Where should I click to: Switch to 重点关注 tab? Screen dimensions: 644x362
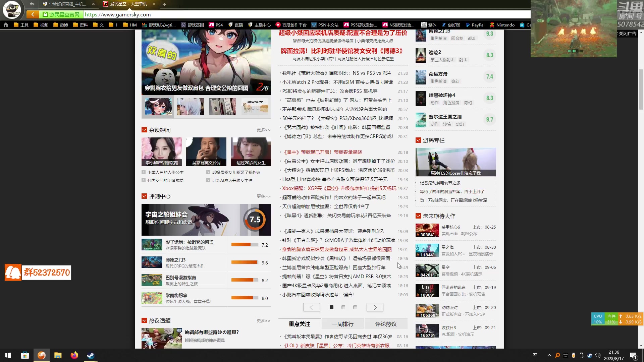300,324
